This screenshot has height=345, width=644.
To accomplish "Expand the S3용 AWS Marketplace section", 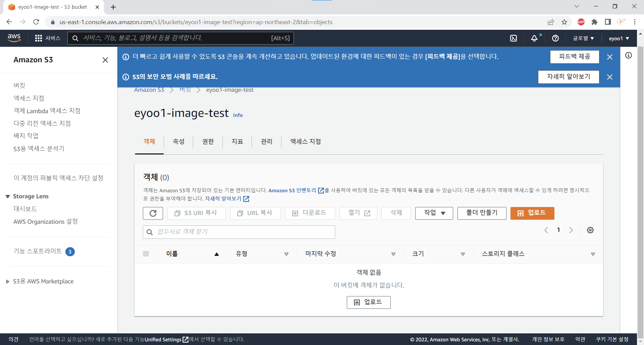I will tap(8, 281).
